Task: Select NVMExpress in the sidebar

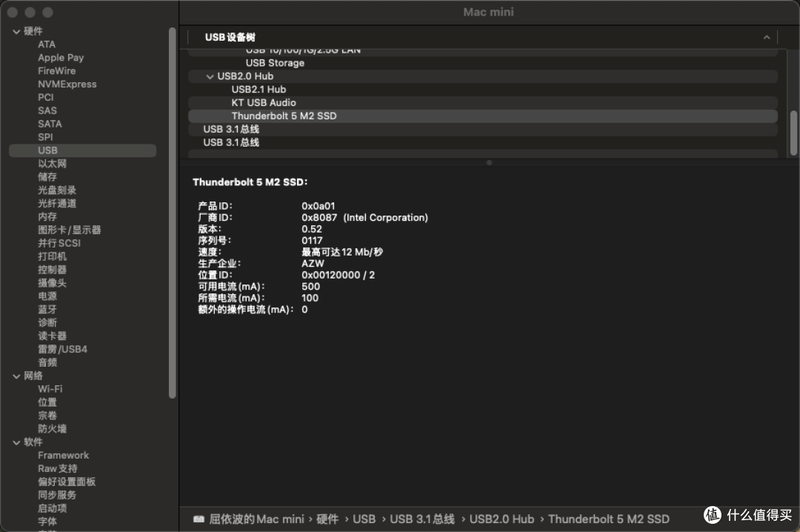Action: [67, 84]
